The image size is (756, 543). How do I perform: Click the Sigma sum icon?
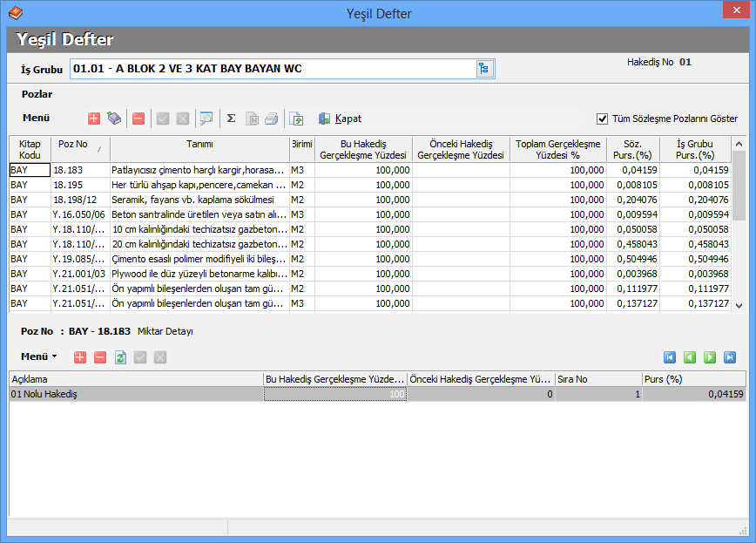click(x=231, y=119)
